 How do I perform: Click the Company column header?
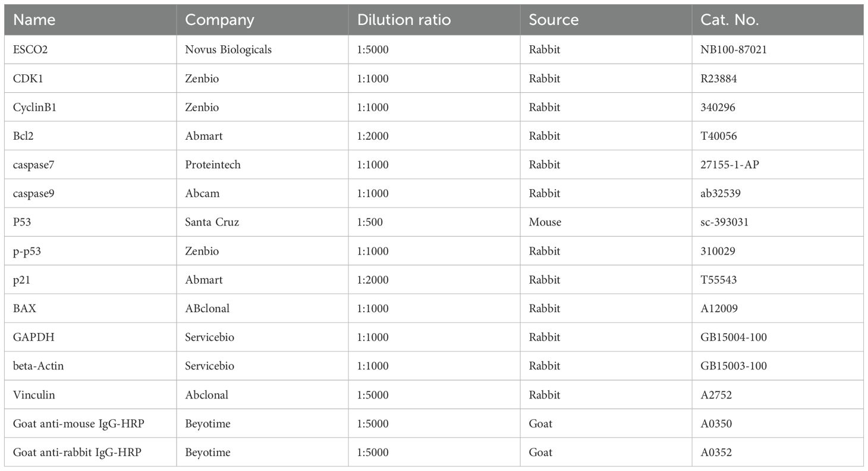(219, 20)
